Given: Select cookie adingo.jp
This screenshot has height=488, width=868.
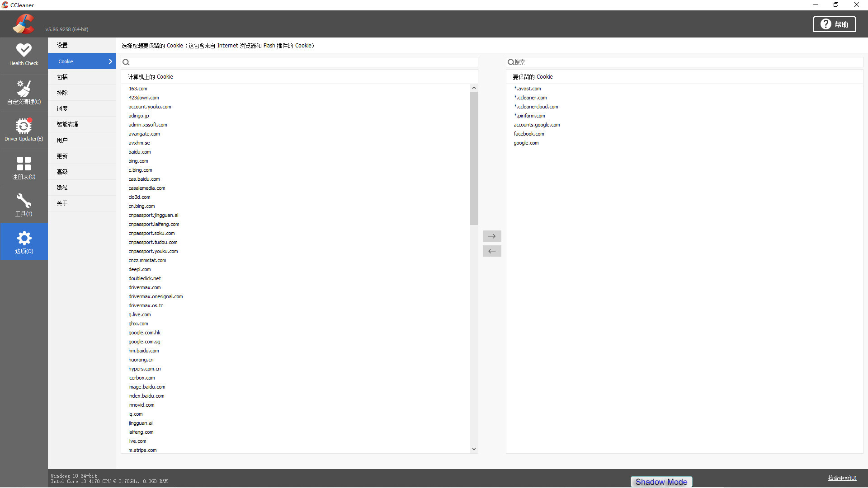Looking at the screenshot, I should click(139, 116).
